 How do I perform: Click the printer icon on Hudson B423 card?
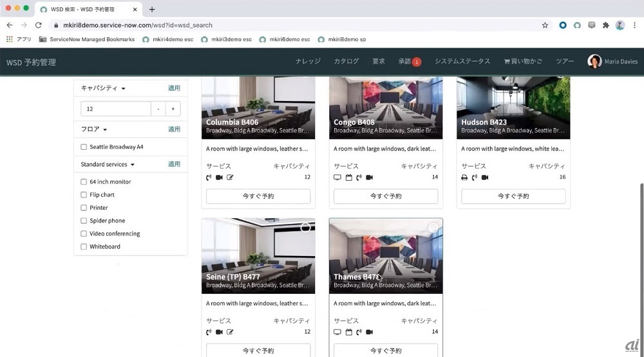465,178
